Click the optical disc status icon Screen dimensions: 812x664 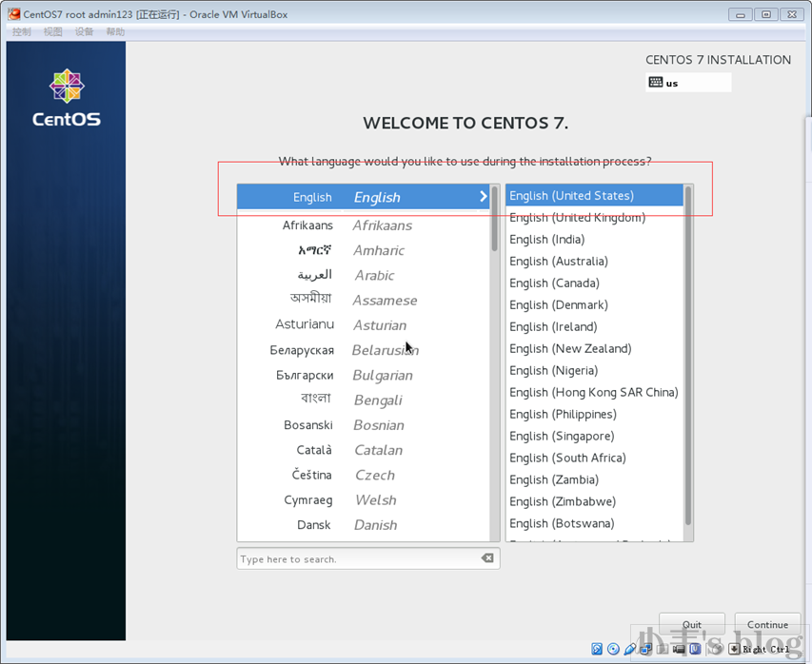pos(613,649)
